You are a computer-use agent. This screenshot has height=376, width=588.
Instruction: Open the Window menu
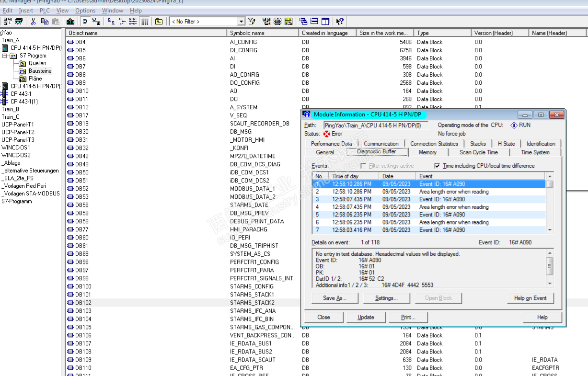coord(113,11)
